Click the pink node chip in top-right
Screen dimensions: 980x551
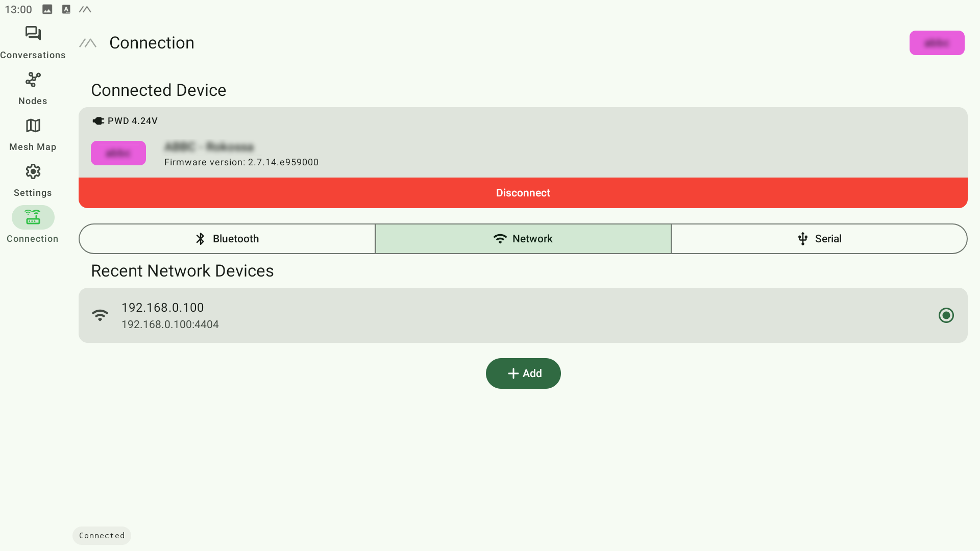point(937,43)
